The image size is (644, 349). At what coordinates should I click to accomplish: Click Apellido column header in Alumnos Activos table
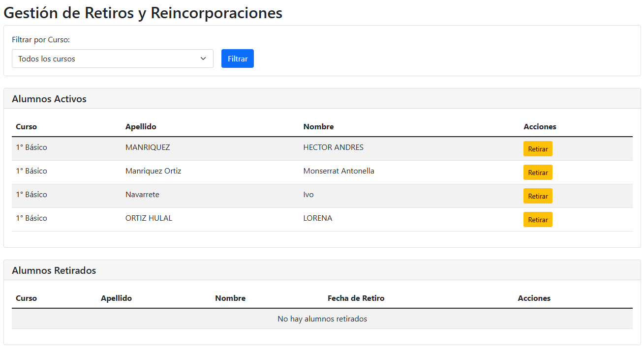click(x=141, y=126)
